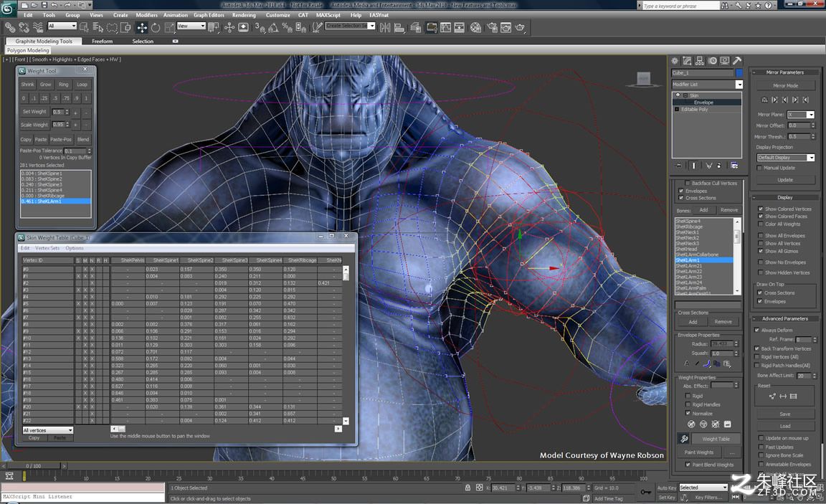Open the Mirror Plane dropdown
The height and width of the screenshot is (504, 826).
pyautogui.click(x=801, y=114)
